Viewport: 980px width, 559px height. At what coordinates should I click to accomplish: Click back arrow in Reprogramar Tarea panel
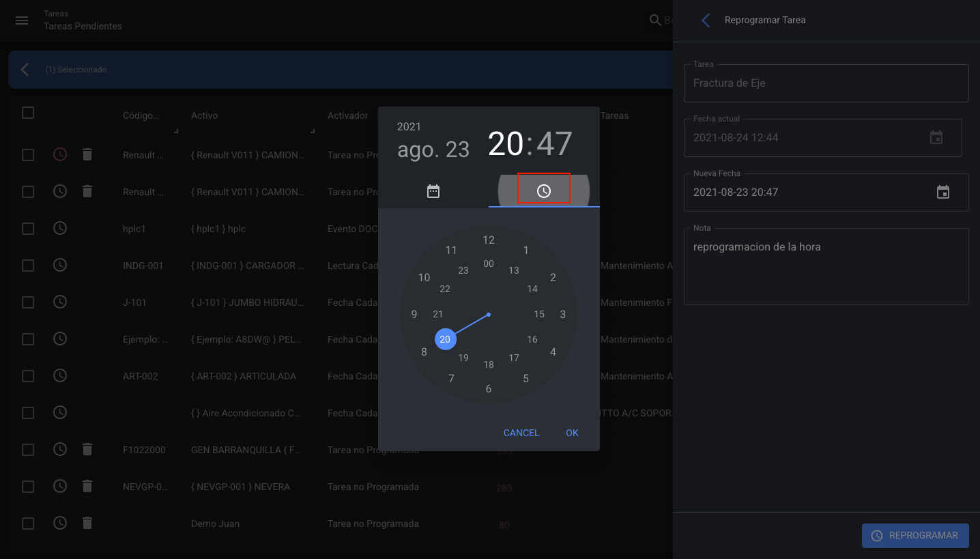click(x=706, y=20)
